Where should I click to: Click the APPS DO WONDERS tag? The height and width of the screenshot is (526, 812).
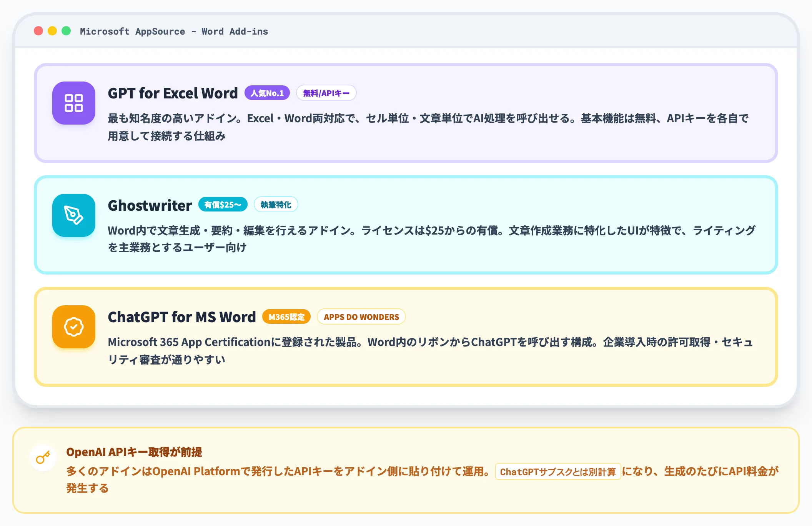pyautogui.click(x=361, y=317)
